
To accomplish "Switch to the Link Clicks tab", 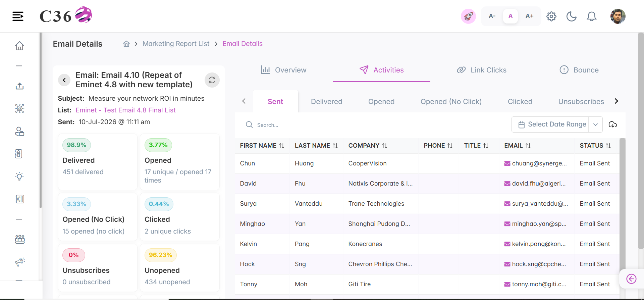I will (481, 70).
